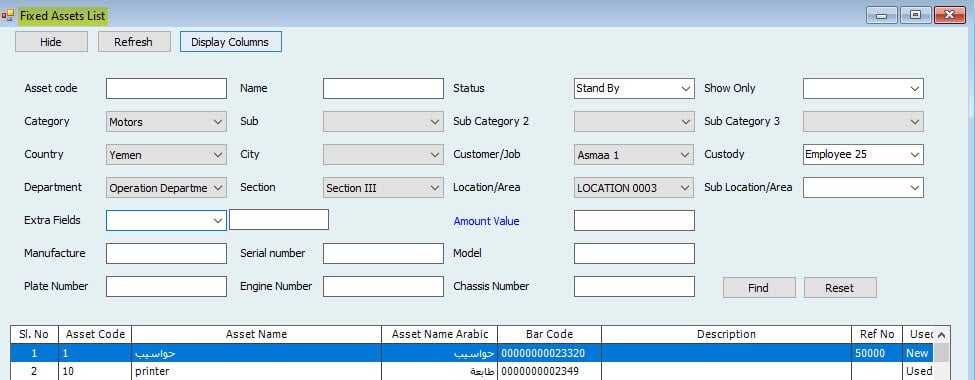This screenshot has height=380, width=975.
Task: Focus the Model input field
Action: [634, 253]
